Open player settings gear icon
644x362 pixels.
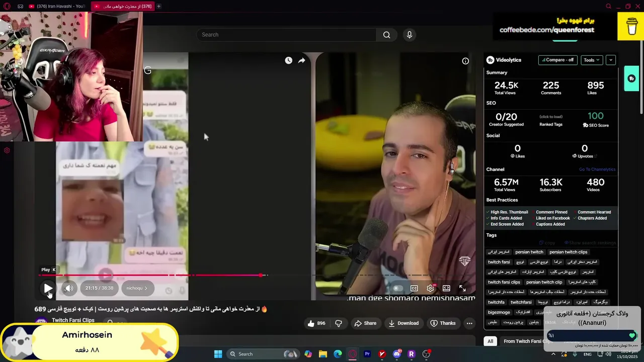[430, 288]
